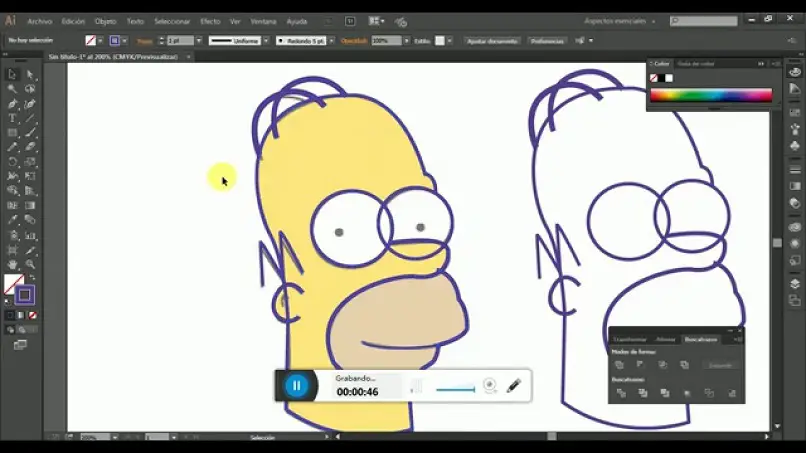806x453 pixels.
Task: Bring the Fill box to front in toolbar
Action: [x=11, y=282]
